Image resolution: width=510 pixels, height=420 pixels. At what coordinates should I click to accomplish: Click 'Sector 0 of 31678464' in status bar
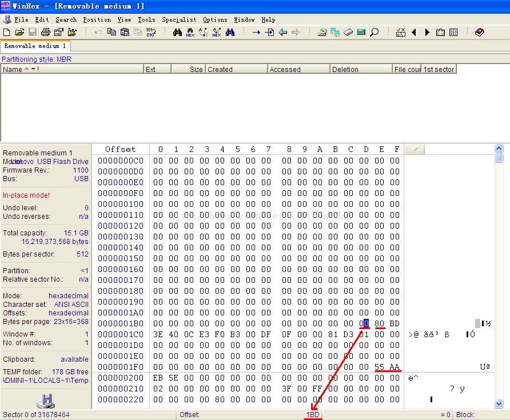coord(36,414)
